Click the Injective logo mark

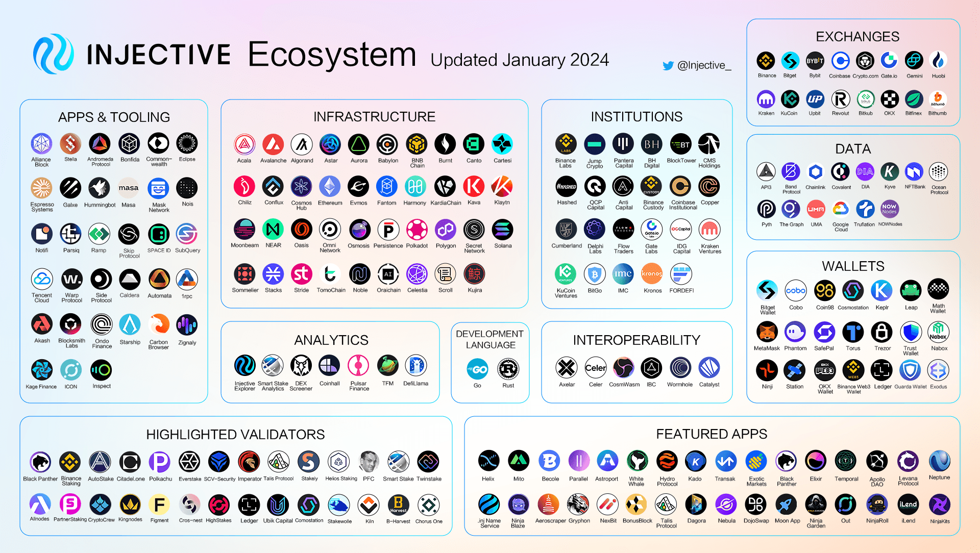coord(54,54)
